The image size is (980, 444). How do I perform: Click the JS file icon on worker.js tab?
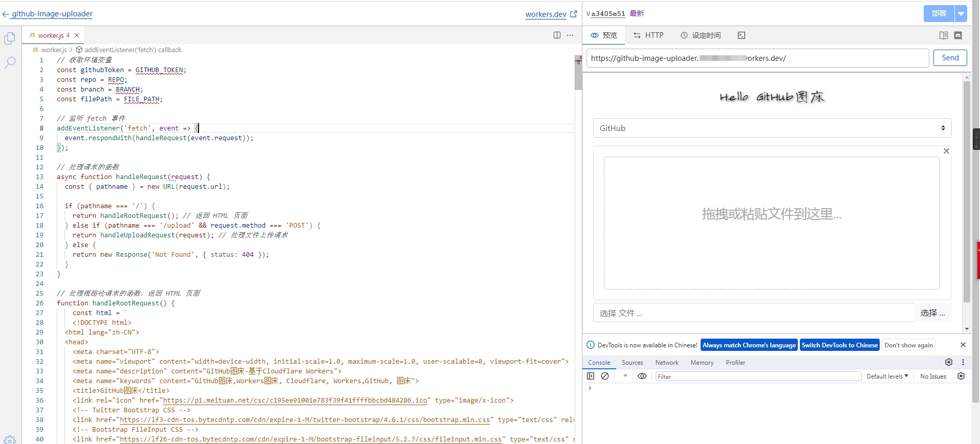click(x=32, y=35)
